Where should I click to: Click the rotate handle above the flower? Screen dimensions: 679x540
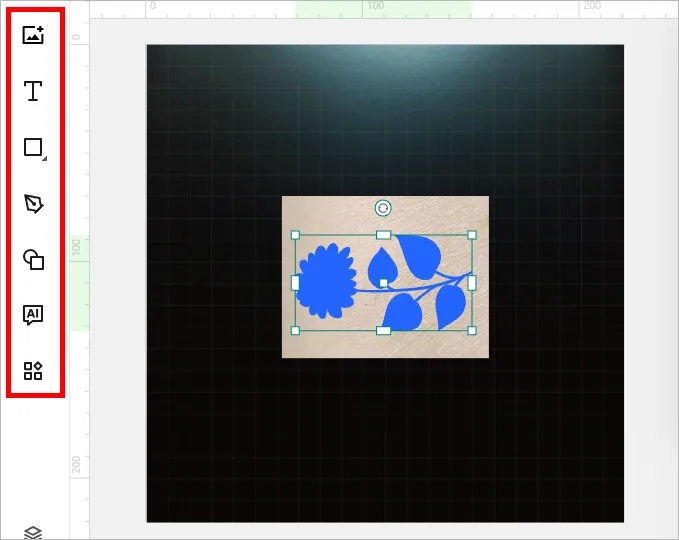pos(383,208)
